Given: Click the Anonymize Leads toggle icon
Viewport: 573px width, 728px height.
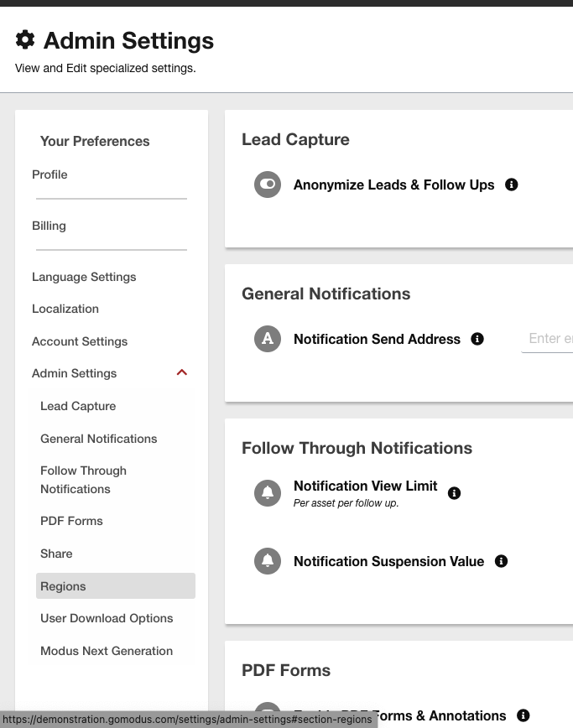Looking at the screenshot, I should (x=268, y=185).
